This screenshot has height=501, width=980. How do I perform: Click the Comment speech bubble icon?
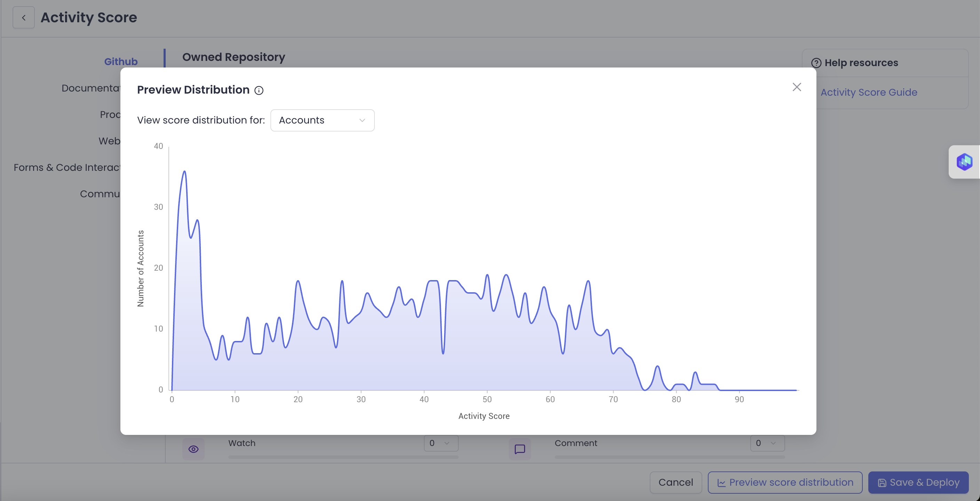click(520, 449)
